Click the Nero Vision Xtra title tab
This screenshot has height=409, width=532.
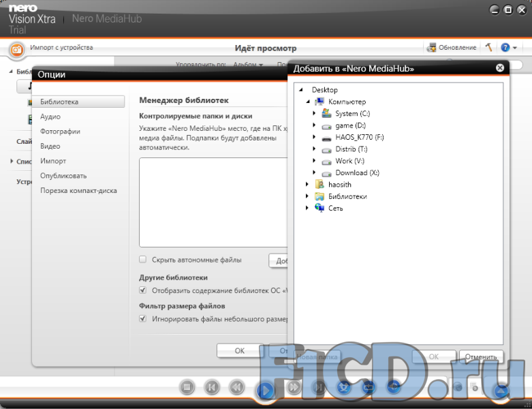pyautogui.click(x=32, y=19)
